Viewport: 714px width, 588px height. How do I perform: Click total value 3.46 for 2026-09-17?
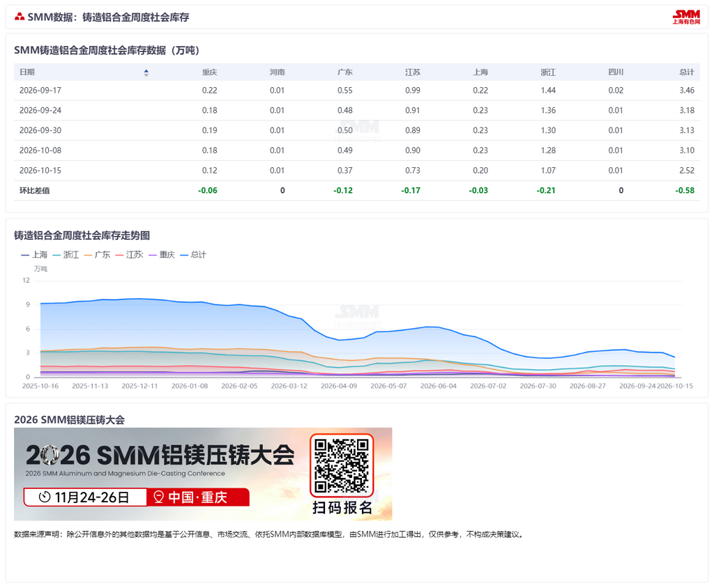pos(687,90)
